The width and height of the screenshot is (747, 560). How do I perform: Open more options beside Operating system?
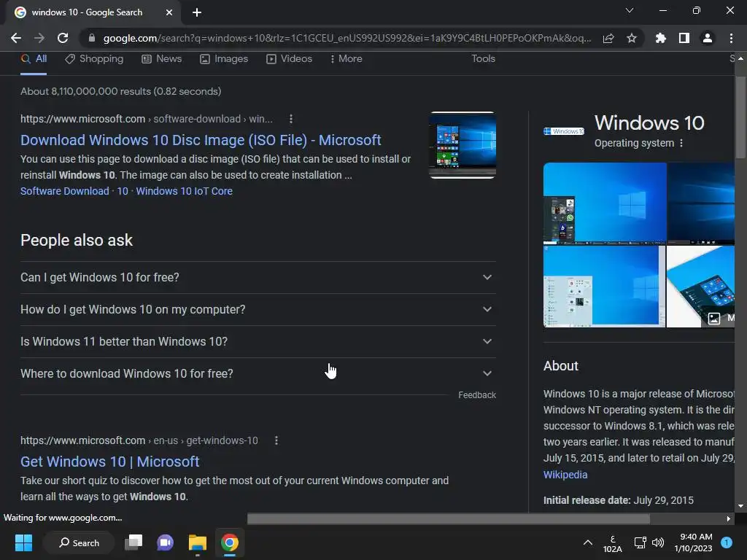[x=681, y=143]
